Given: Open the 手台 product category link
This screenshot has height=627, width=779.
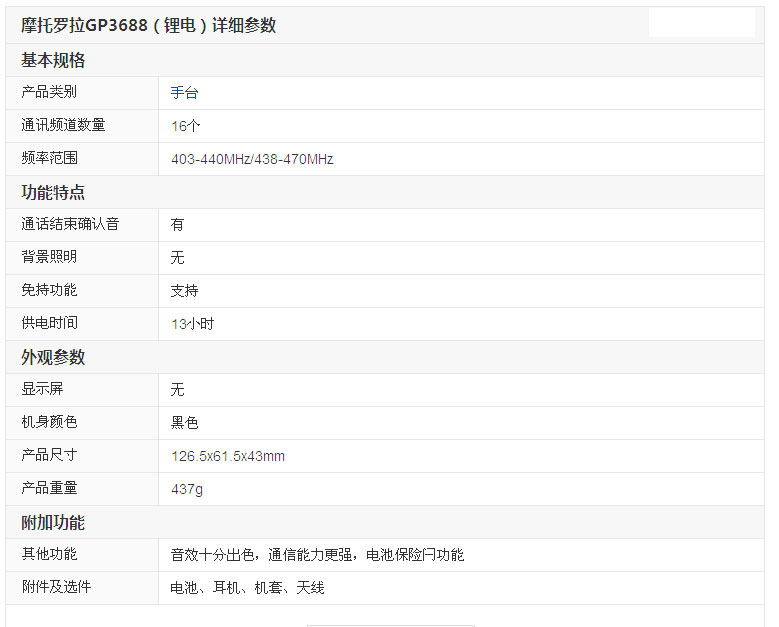Looking at the screenshot, I should tap(184, 93).
